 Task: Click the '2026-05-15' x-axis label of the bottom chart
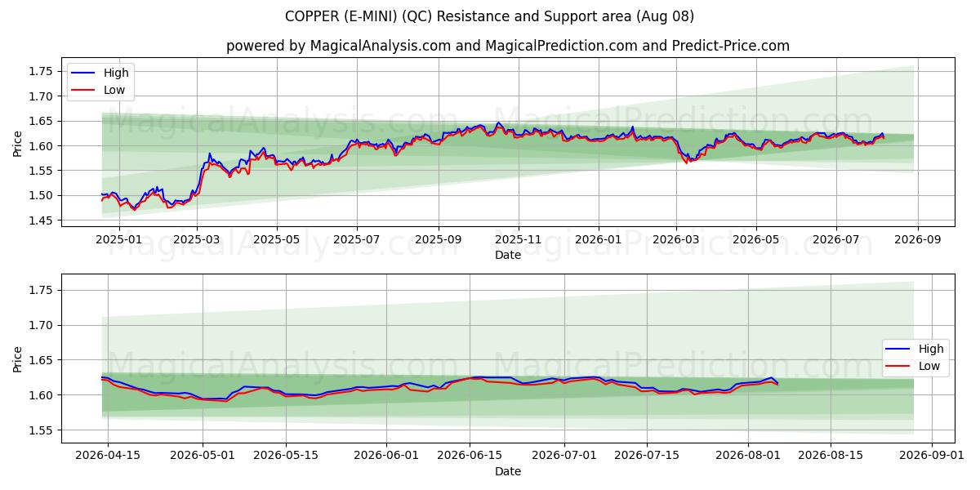point(286,456)
